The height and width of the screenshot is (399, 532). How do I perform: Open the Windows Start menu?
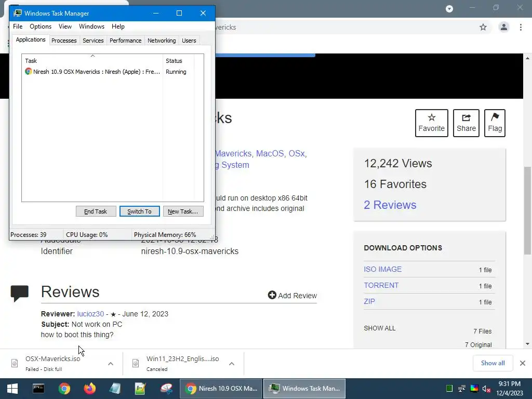pyautogui.click(x=12, y=389)
